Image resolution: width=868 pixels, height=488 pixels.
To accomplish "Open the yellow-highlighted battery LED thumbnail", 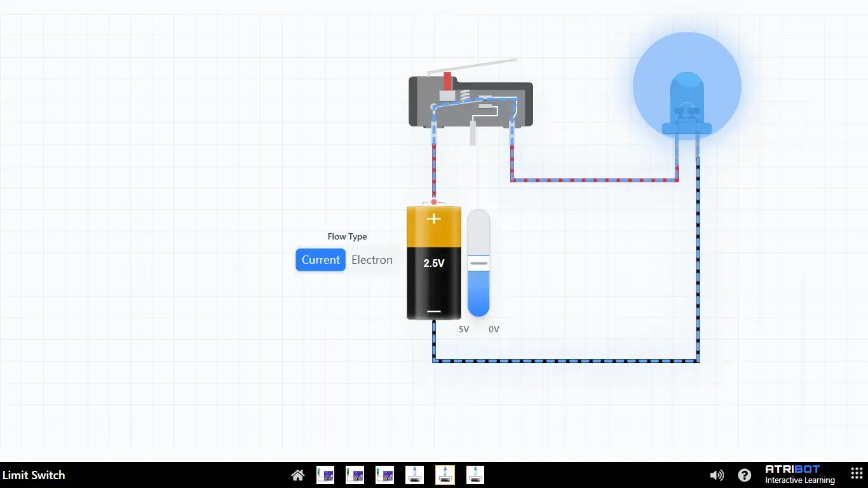I will [444, 475].
